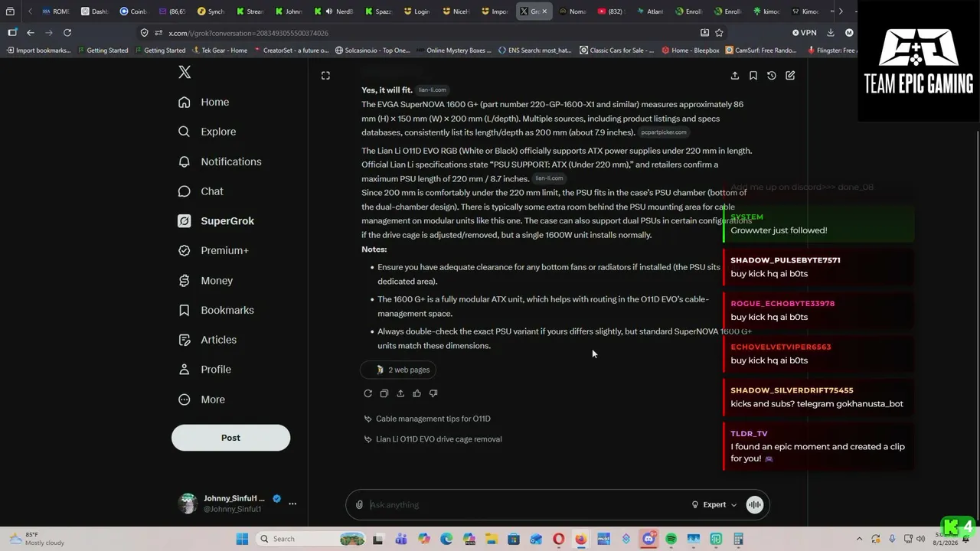
Task: Launch Spotify from the taskbar
Action: click(x=671, y=539)
